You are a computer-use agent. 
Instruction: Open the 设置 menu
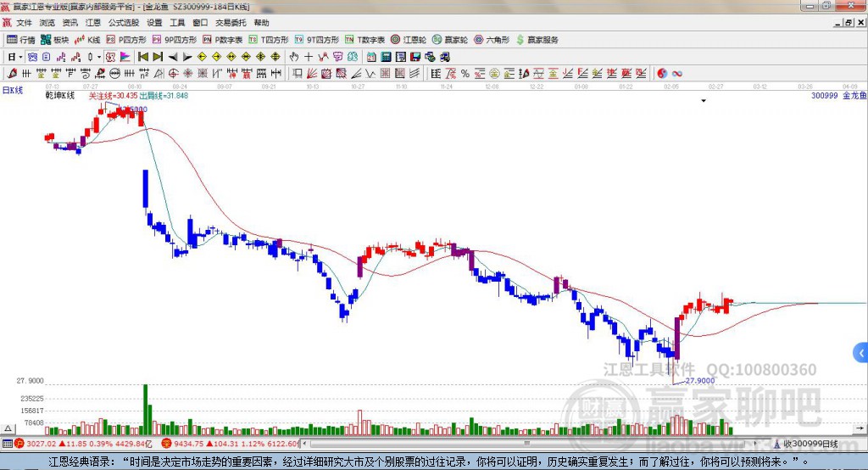pyautogui.click(x=154, y=23)
